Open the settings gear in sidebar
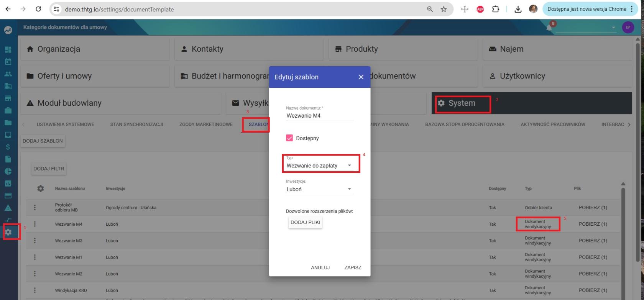Screen dimensions: 644x300 tap(8, 232)
